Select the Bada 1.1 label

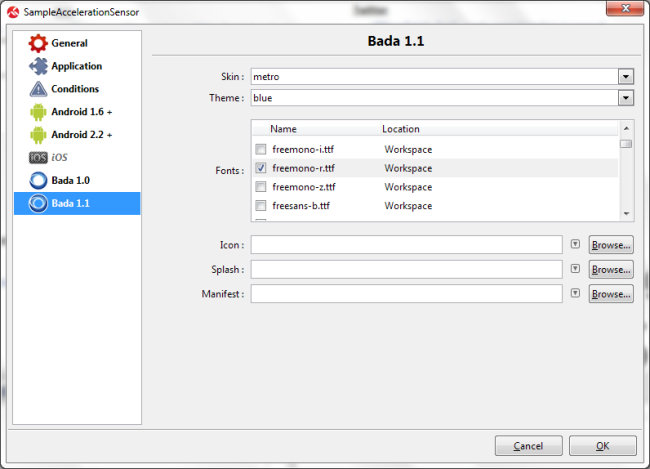tap(70, 203)
